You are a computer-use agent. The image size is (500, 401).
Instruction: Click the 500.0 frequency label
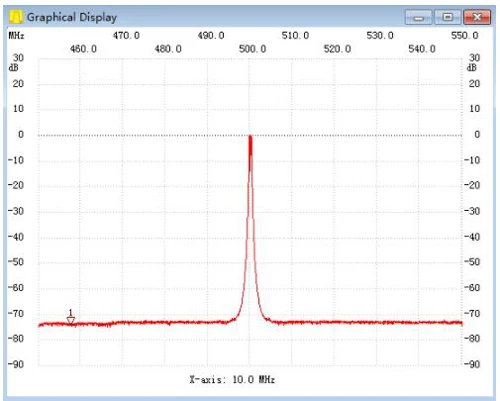(253, 49)
